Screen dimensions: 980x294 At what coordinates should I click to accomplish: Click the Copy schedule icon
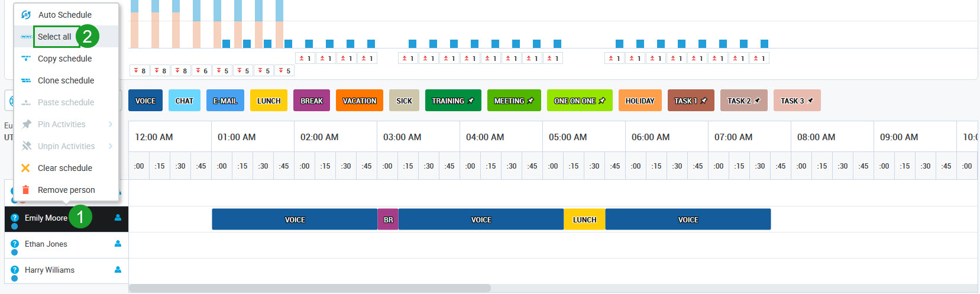point(26,59)
